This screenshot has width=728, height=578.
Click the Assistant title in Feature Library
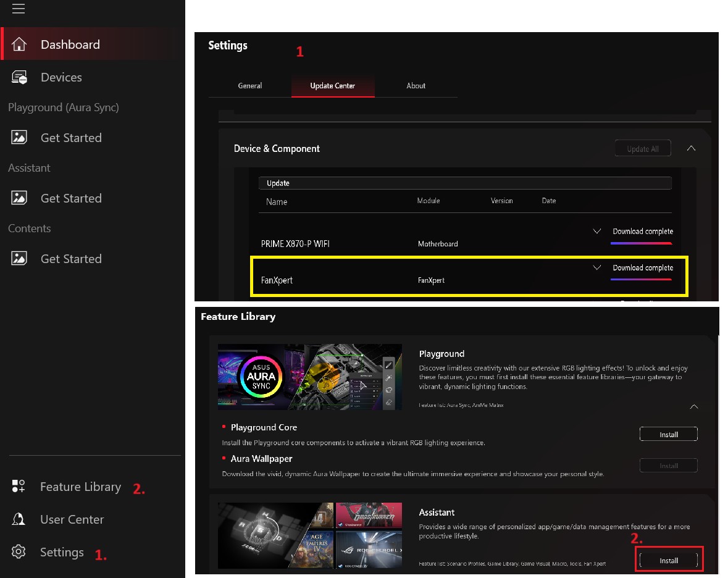coord(437,513)
